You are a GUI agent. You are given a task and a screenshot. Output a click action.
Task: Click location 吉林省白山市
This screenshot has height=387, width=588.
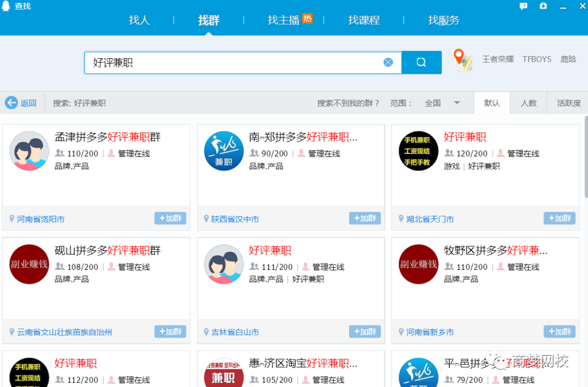click(x=235, y=332)
